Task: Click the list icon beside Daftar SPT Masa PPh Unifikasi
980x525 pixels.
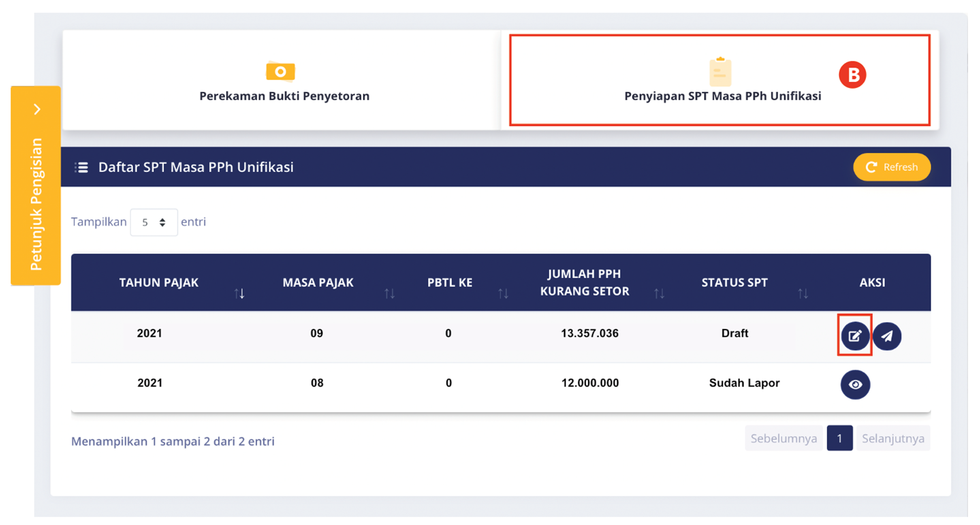Action: (x=81, y=167)
